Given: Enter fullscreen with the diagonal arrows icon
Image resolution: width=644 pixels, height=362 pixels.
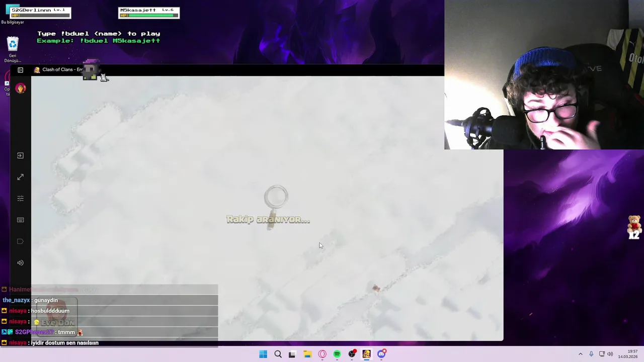Looking at the screenshot, I should point(20,177).
